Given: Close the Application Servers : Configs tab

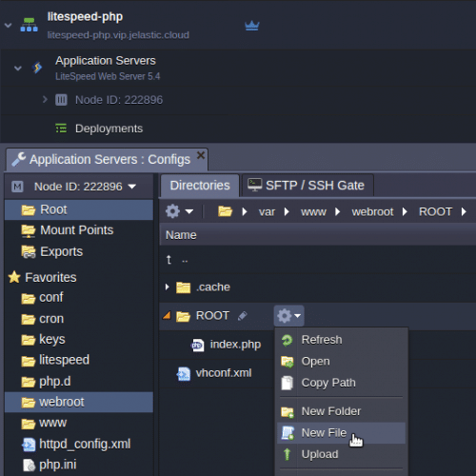Looking at the screenshot, I should 201,155.
